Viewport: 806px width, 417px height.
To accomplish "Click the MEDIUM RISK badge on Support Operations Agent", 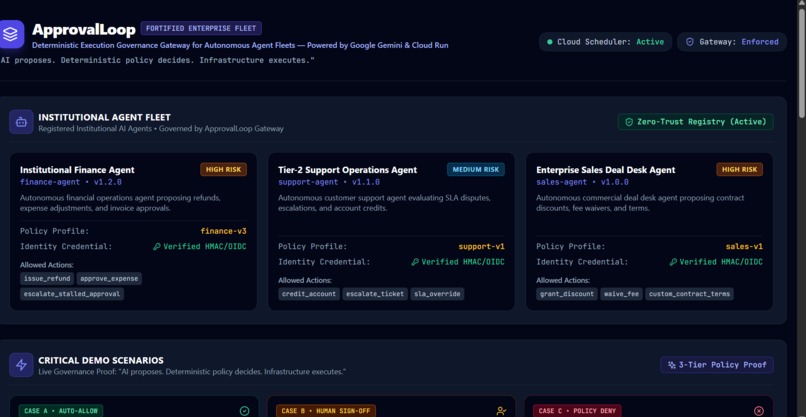I will tap(476, 169).
